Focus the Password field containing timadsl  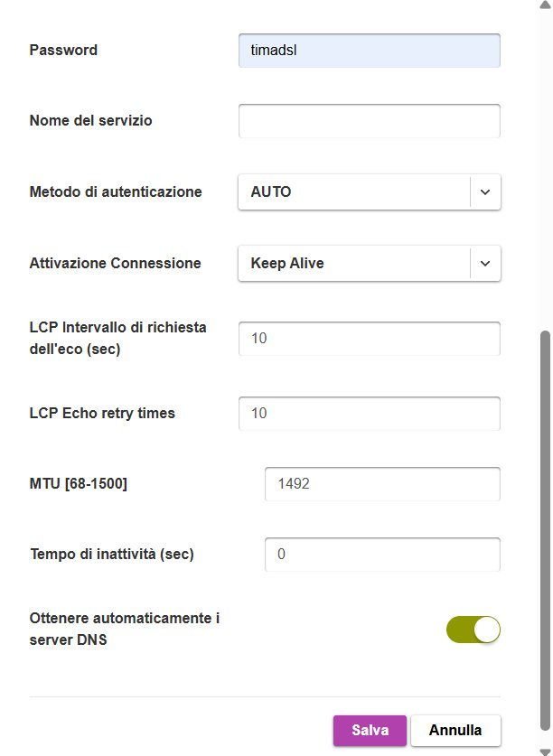click(x=369, y=51)
